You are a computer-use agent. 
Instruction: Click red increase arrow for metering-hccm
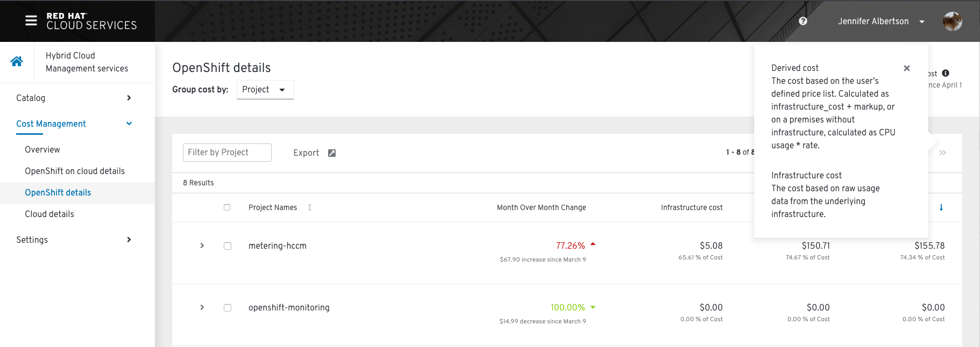(x=593, y=244)
